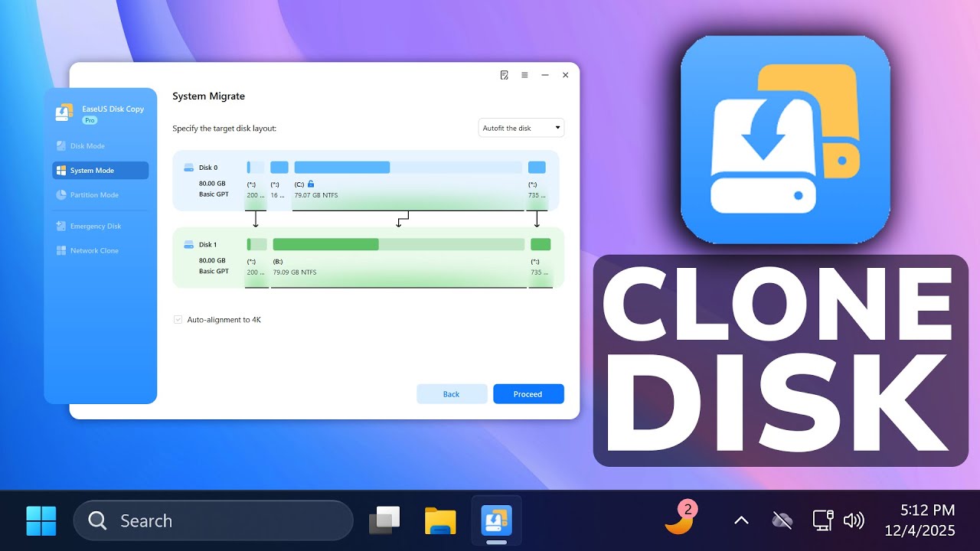The width and height of the screenshot is (980, 551).
Task: Click the Disk 0 label
Action: click(208, 168)
